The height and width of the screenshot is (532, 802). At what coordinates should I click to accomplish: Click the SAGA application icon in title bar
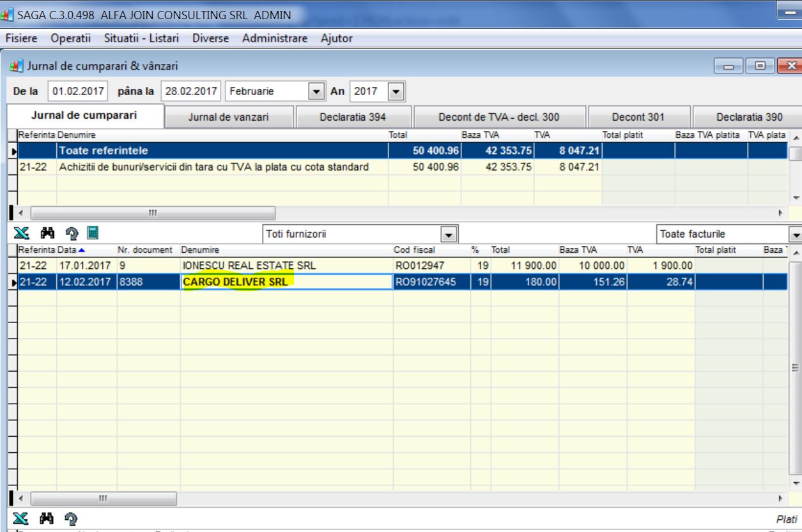tap(8, 15)
